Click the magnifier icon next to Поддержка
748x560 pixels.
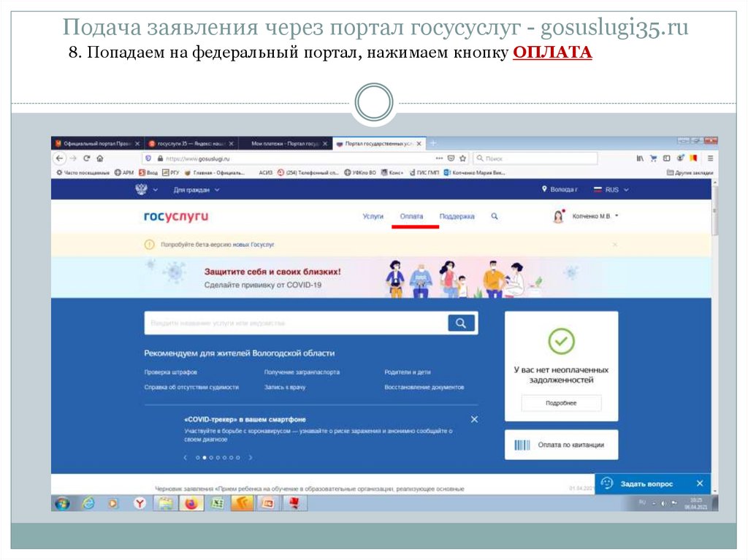click(x=495, y=216)
